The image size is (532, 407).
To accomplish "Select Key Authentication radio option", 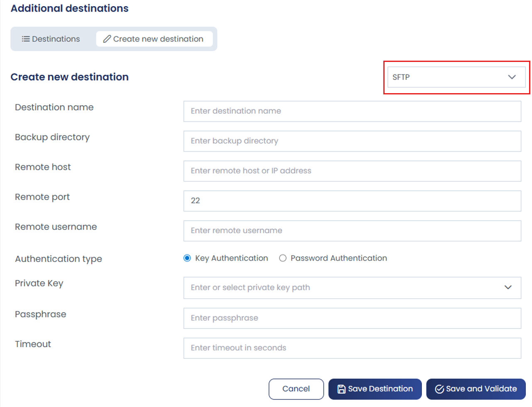I will pos(187,258).
